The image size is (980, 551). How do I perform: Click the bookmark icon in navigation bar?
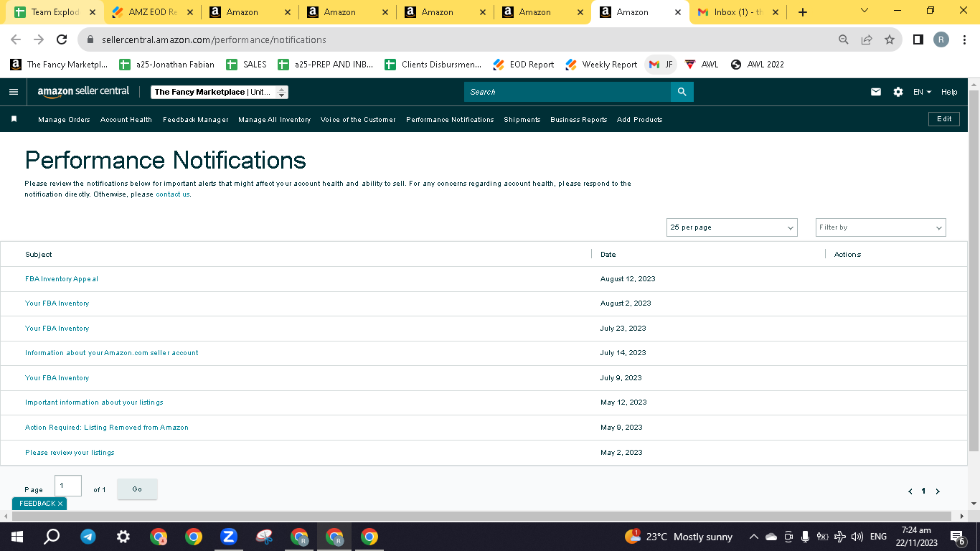click(14, 119)
